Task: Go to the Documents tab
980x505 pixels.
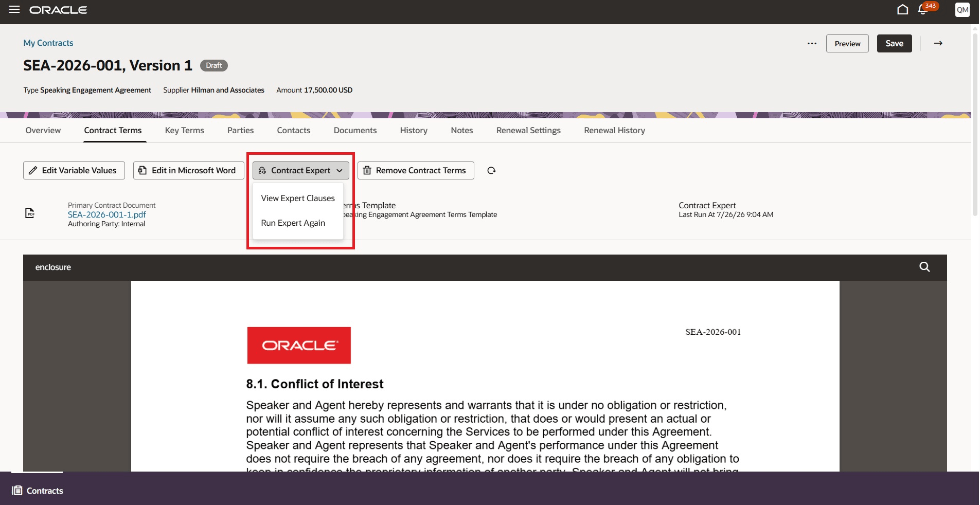Action: 355,131
